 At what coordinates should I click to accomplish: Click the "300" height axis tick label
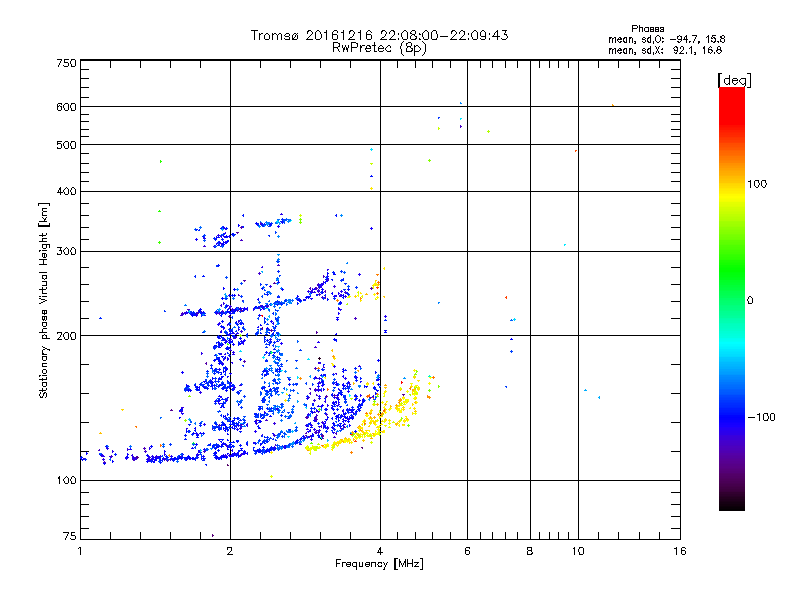point(66,252)
